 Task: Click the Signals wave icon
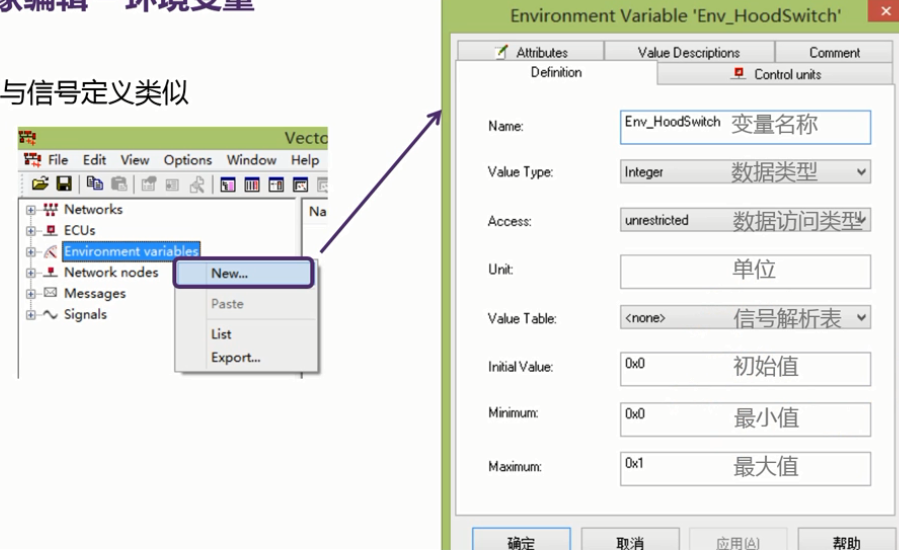click(50, 314)
